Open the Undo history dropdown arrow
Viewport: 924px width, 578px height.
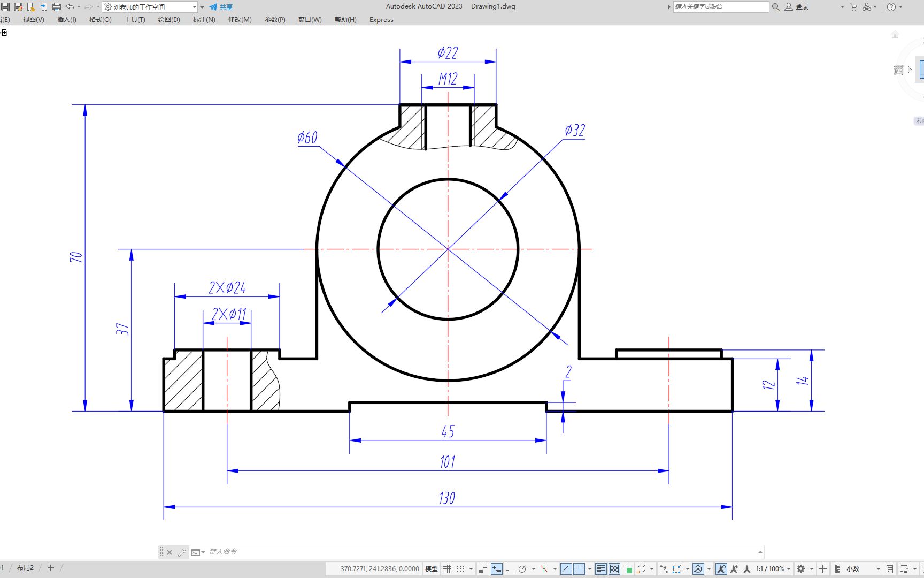(79, 7)
